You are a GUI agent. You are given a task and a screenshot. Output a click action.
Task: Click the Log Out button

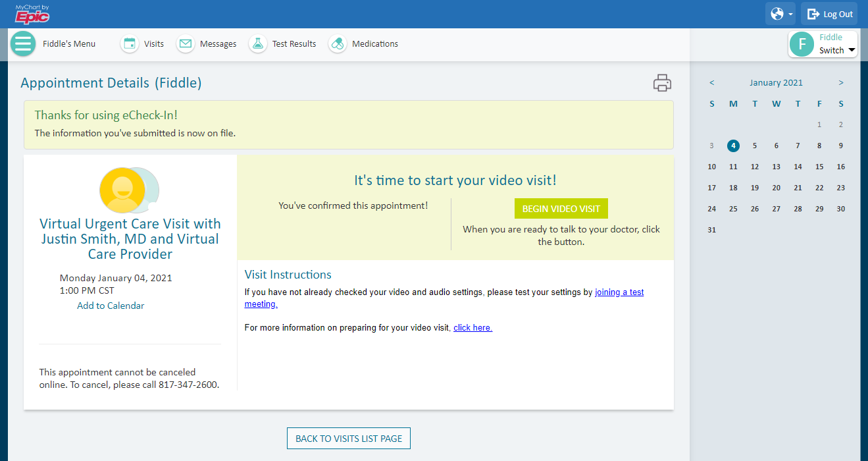pyautogui.click(x=829, y=14)
